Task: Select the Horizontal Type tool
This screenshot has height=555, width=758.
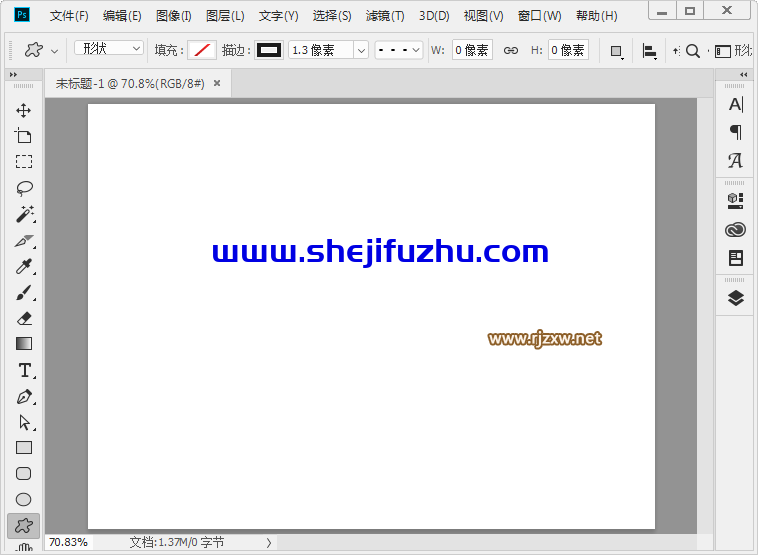Action: click(x=25, y=371)
